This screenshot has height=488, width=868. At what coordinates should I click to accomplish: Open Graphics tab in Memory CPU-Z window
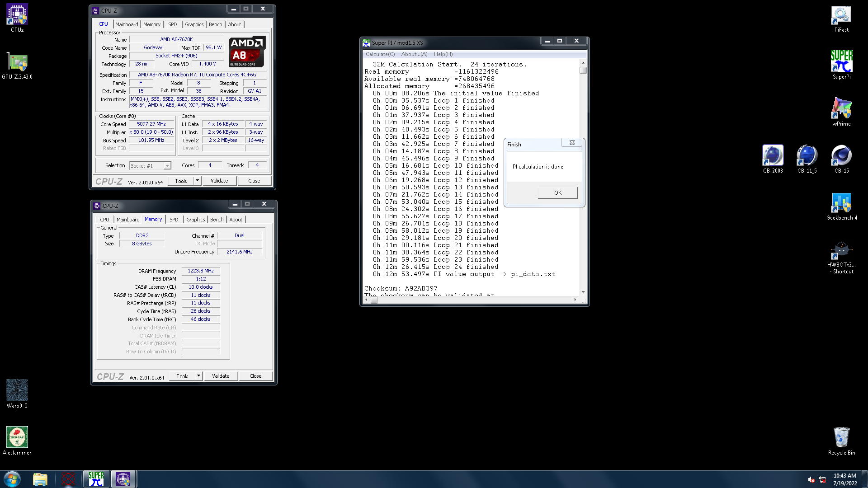click(196, 220)
